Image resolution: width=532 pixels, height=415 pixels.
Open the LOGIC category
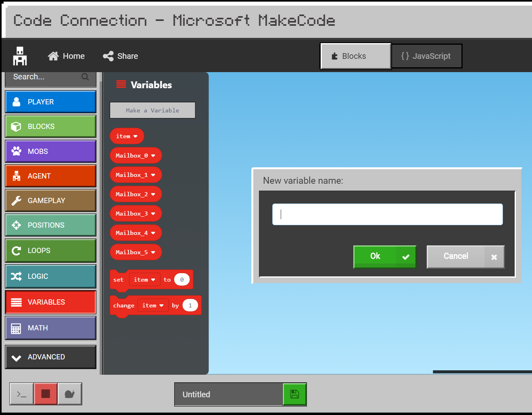point(50,276)
